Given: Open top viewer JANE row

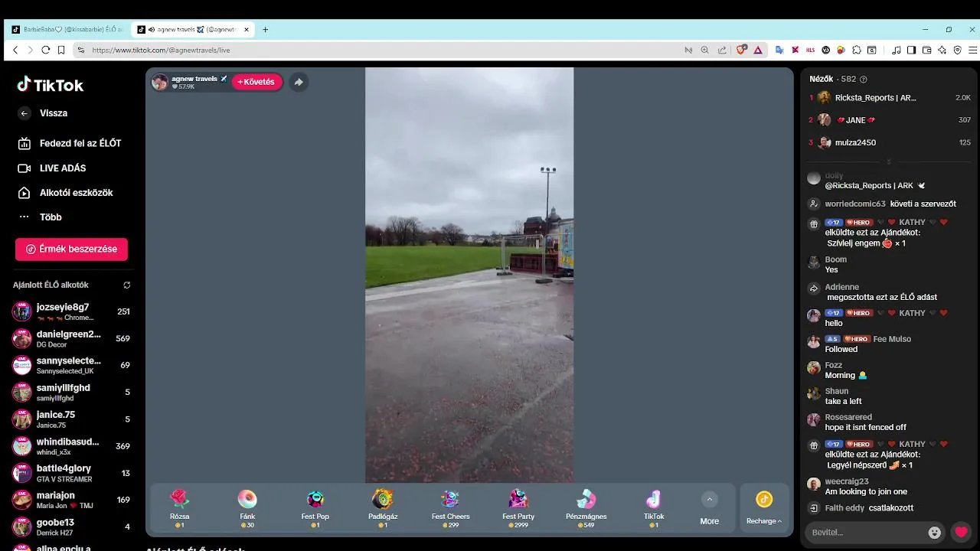Looking at the screenshot, I should (x=890, y=120).
